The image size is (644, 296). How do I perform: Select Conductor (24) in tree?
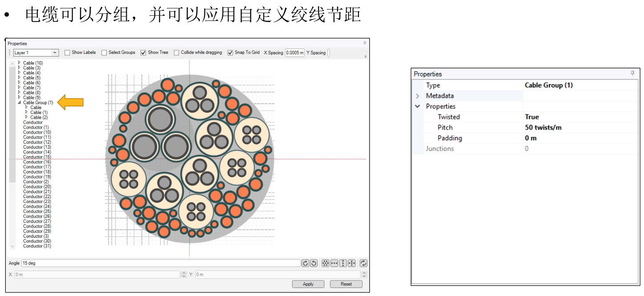pyautogui.click(x=37, y=207)
